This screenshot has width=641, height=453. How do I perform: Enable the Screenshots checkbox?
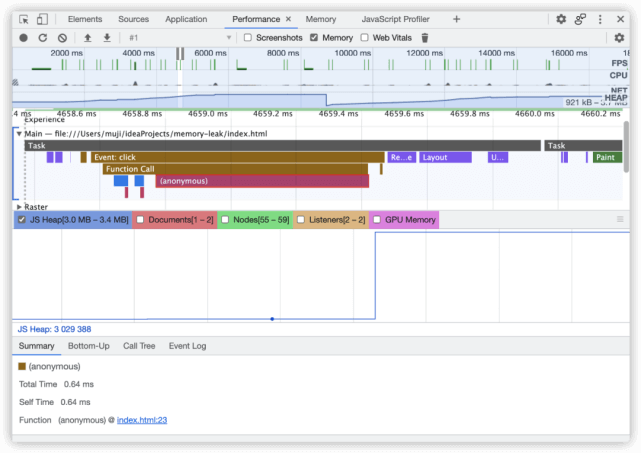(248, 38)
